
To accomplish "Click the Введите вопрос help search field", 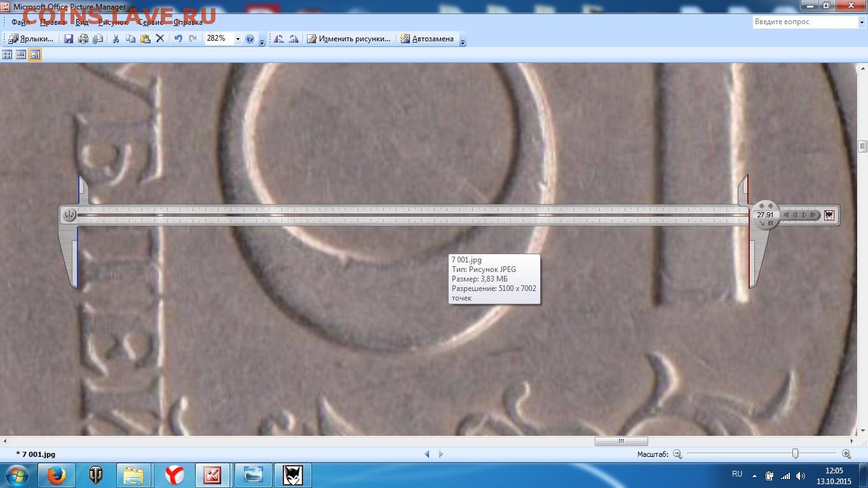I will [804, 22].
